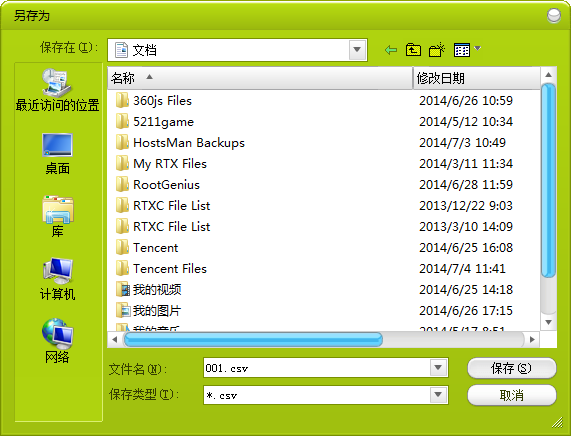
Task: Click the My RTX Files folder icon
Action: tap(122, 163)
